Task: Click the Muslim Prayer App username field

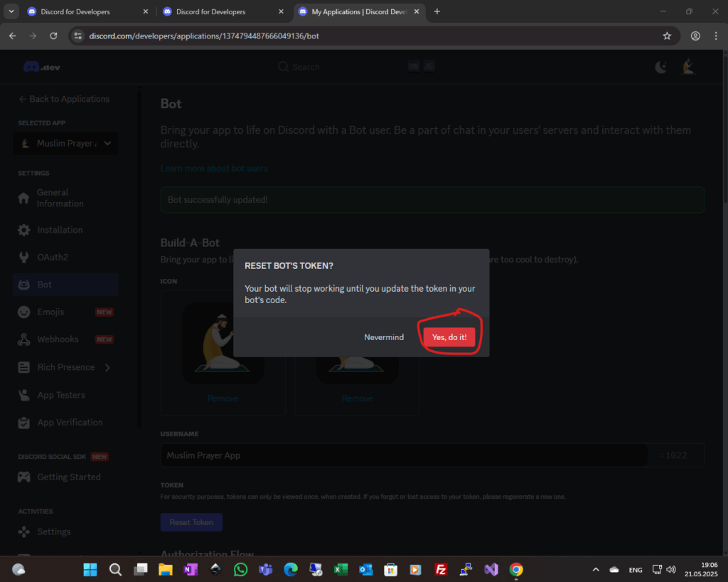Action: tap(404, 455)
